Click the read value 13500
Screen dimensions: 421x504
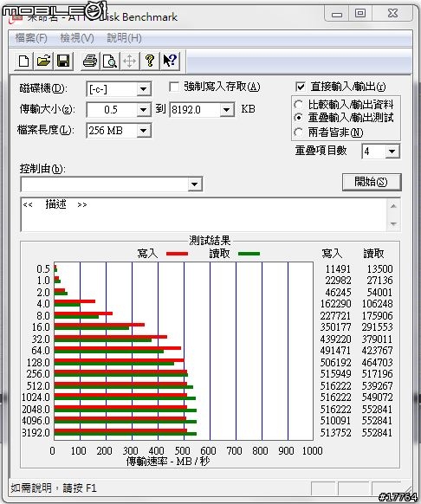pyautogui.click(x=379, y=268)
